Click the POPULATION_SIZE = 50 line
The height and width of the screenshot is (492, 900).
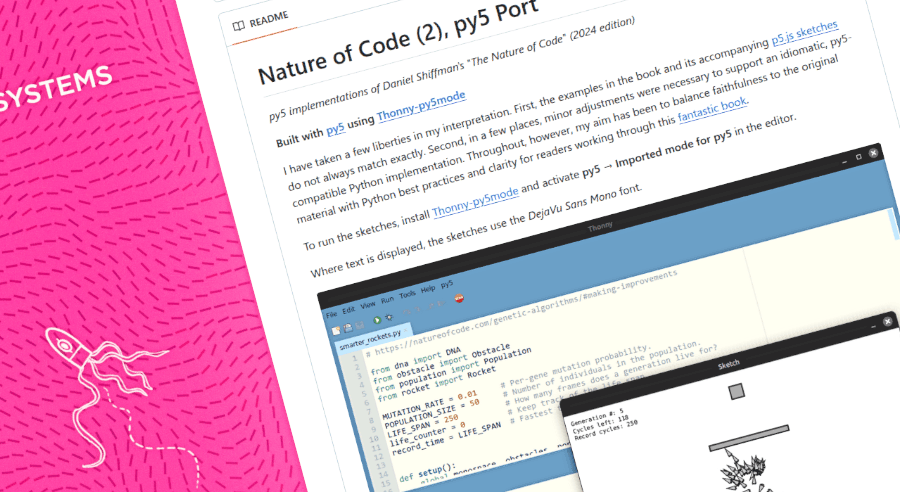point(432,413)
